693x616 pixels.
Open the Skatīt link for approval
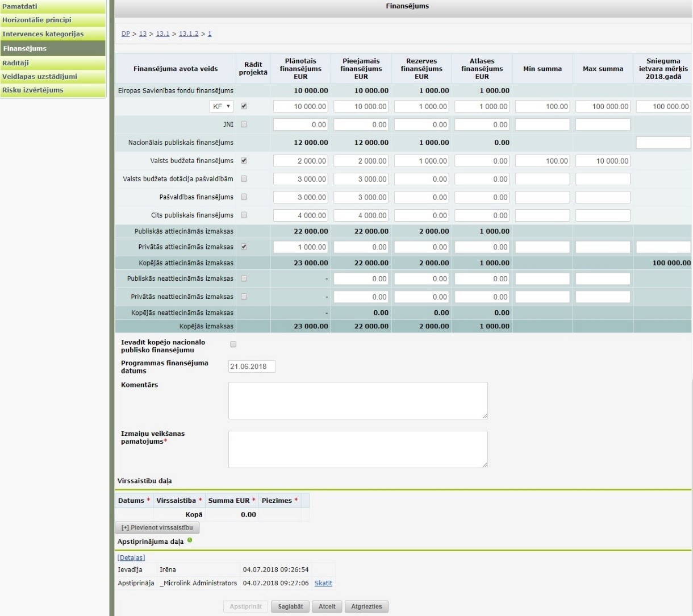(323, 583)
